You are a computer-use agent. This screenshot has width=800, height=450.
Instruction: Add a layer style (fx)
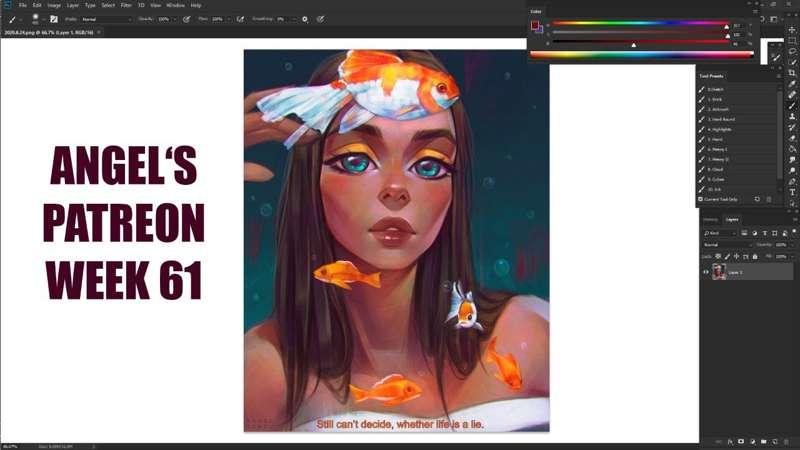pyautogui.click(x=730, y=441)
